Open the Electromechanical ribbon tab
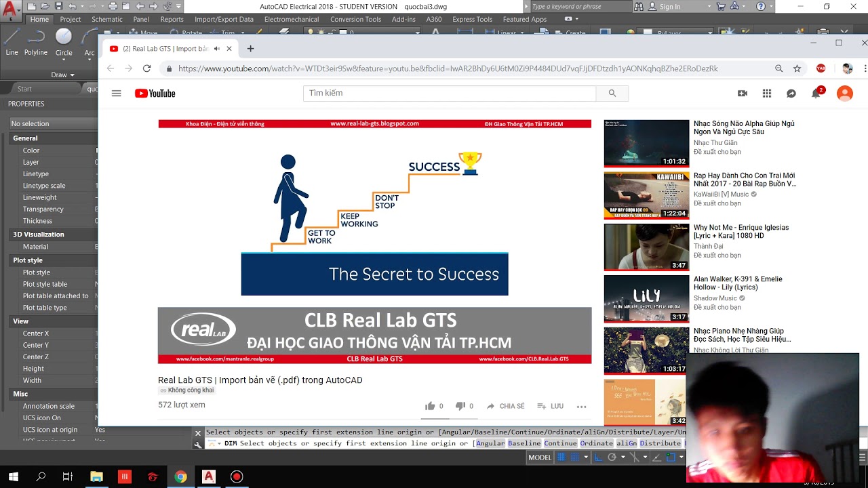The width and height of the screenshot is (868, 488). (x=292, y=19)
